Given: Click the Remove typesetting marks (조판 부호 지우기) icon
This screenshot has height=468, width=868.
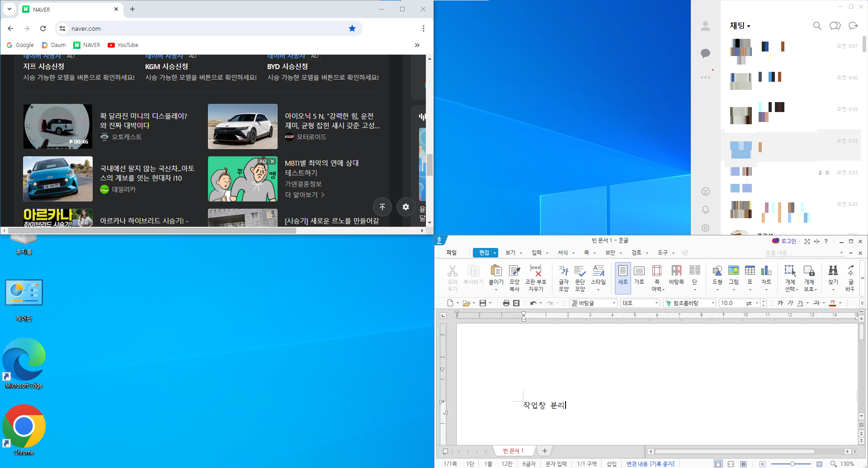Looking at the screenshot, I should click(x=536, y=277).
